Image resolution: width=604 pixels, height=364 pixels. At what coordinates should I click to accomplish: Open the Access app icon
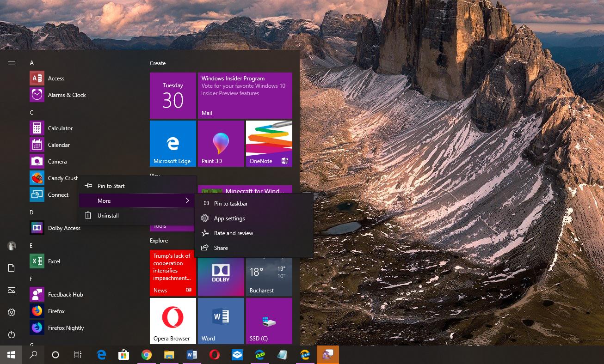pyautogui.click(x=37, y=79)
